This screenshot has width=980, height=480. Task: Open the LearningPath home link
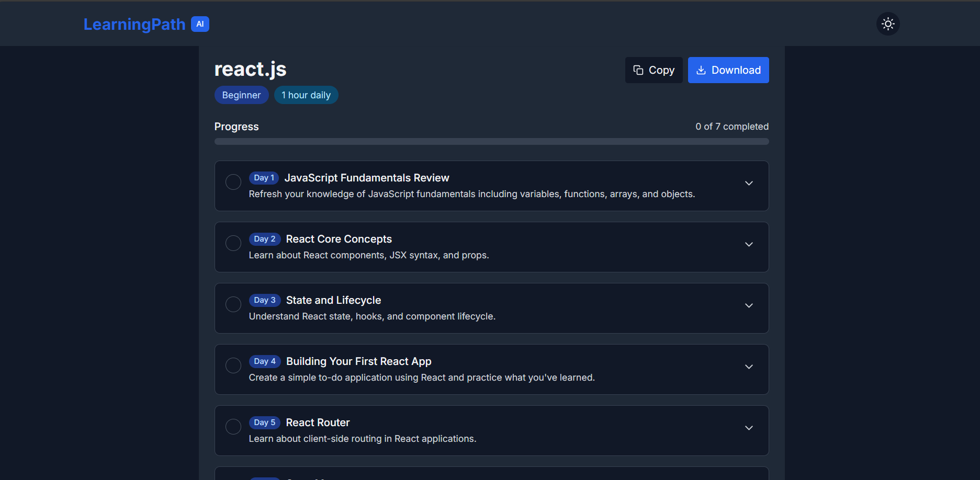click(134, 24)
